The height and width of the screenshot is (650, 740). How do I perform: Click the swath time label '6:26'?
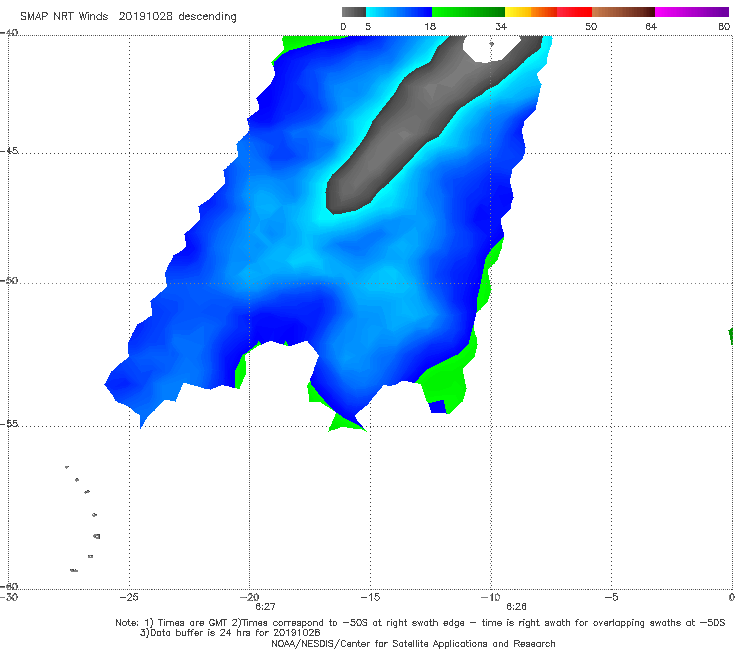pos(516,607)
